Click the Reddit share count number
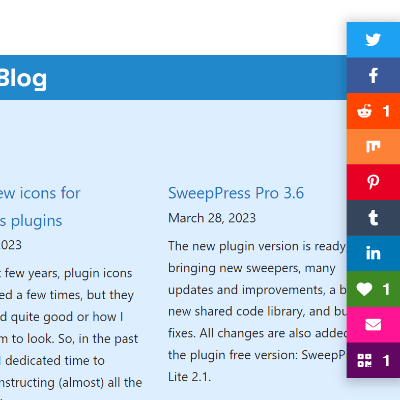 pyautogui.click(x=386, y=111)
